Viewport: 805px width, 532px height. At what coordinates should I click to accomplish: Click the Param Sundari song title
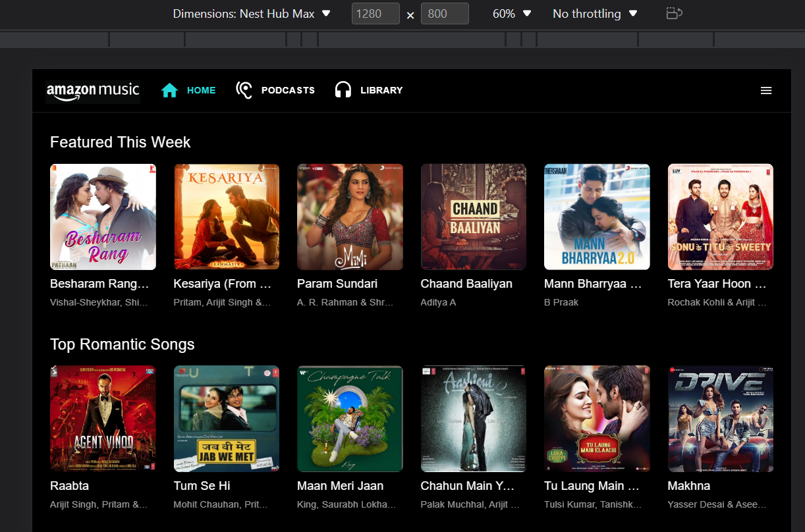(337, 284)
